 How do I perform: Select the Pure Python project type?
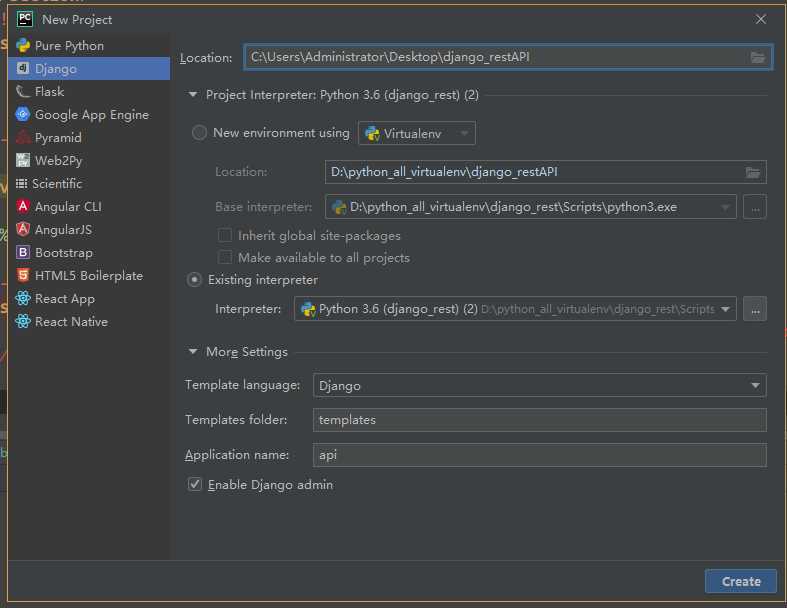coord(89,46)
